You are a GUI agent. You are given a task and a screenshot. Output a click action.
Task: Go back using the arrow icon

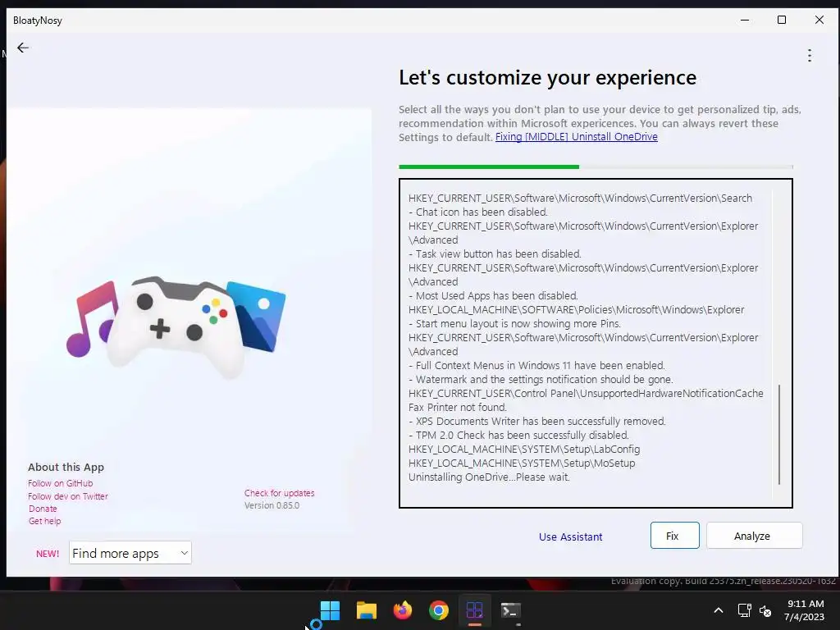(x=23, y=48)
